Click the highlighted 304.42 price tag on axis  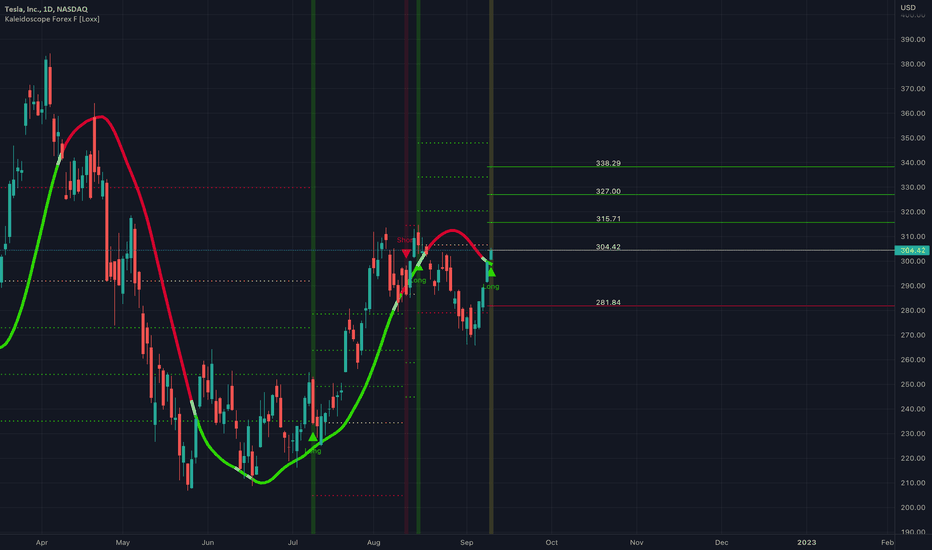click(912, 250)
